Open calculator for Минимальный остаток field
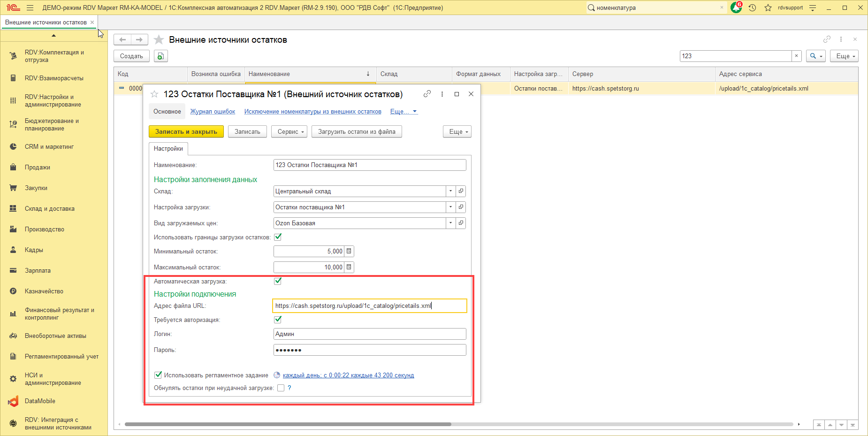The image size is (868, 436). click(x=349, y=252)
